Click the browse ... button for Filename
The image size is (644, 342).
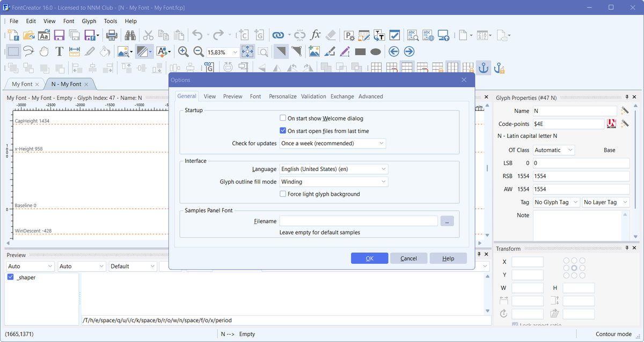447,221
